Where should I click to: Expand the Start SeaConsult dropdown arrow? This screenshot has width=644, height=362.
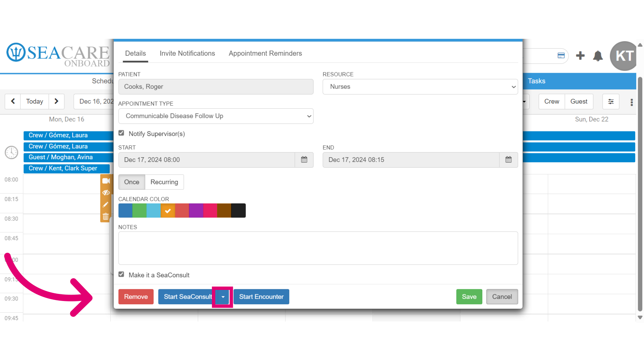coord(223,297)
